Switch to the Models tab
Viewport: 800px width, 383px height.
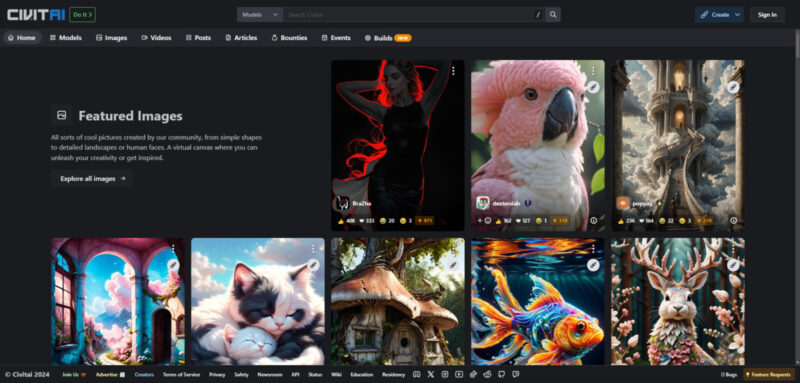click(x=66, y=38)
